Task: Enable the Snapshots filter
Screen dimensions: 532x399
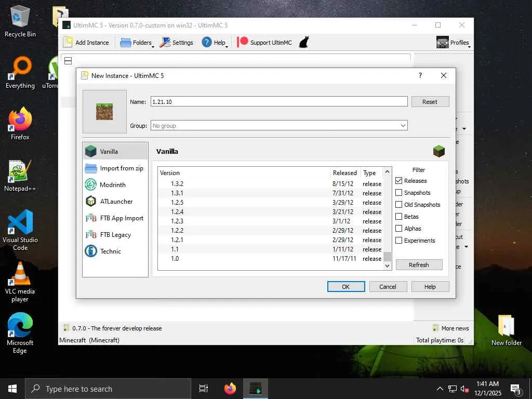Action: pyautogui.click(x=398, y=193)
